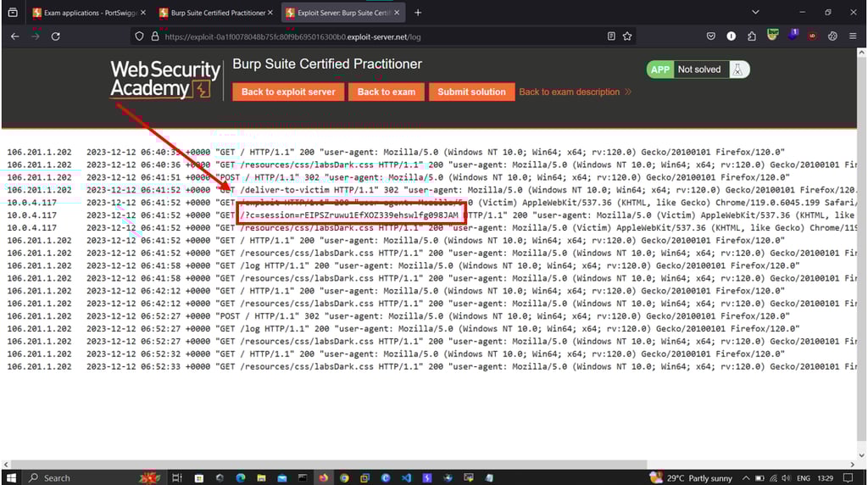
Task: Click ENG language indicator in tray
Action: point(804,478)
